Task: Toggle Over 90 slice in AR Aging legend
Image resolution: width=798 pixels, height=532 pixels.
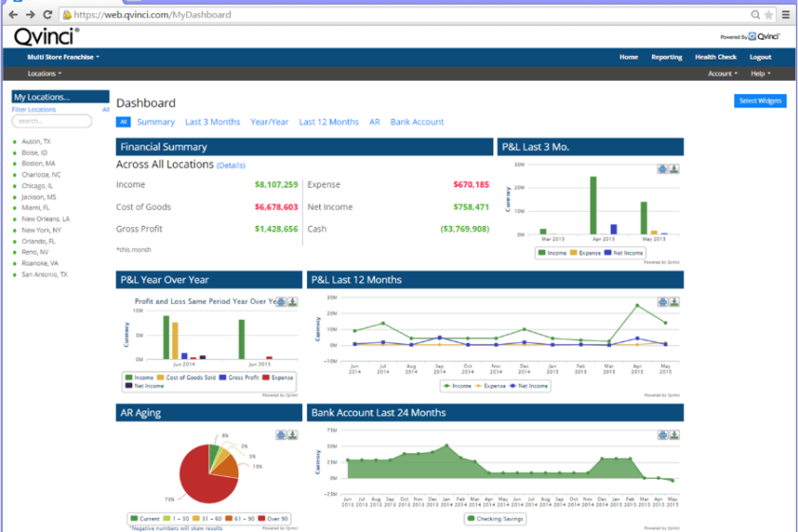Action: pyautogui.click(x=274, y=519)
